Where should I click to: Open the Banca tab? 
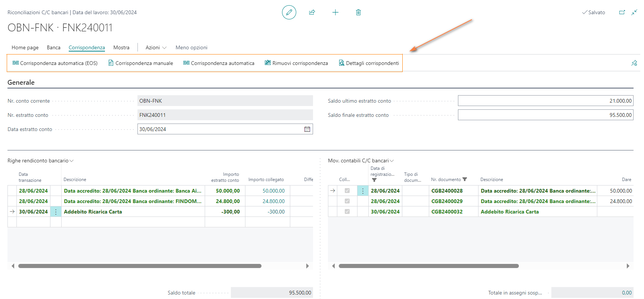(x=53, y=47)
